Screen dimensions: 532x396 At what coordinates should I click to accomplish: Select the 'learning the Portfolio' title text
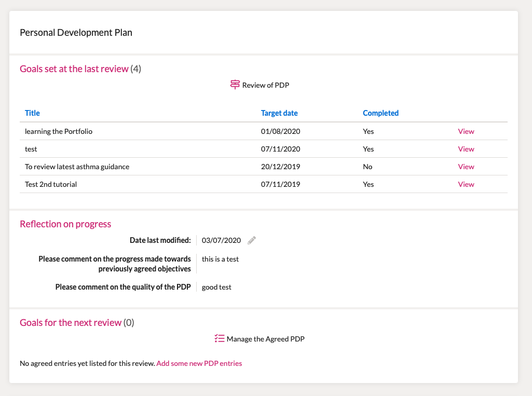[58, 131]
